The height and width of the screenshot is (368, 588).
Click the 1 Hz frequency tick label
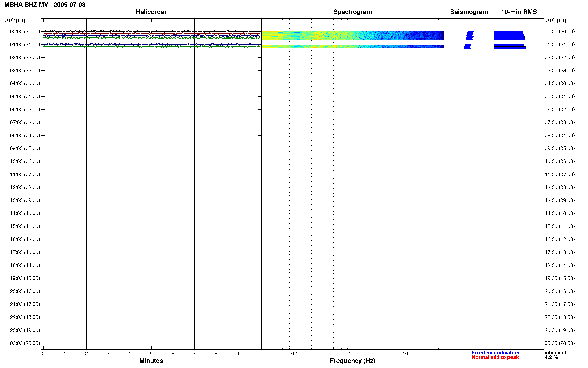[350, 354]
